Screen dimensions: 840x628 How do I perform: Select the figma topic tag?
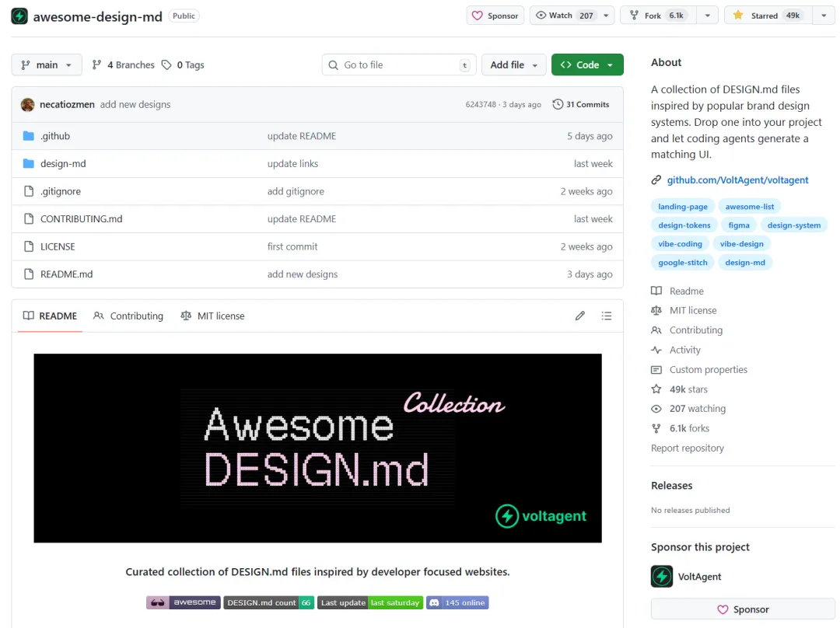click(x=739, y=225)
